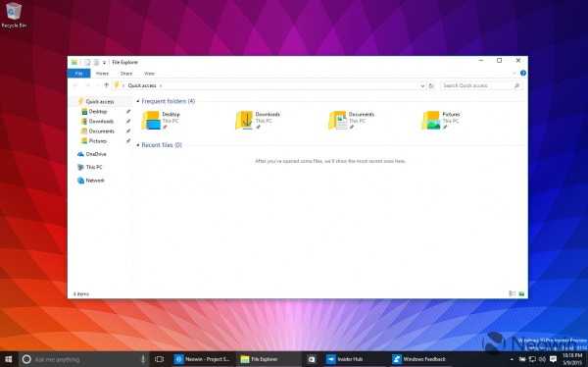Screen dimensions: 588x367
Task: Open the Recycle Bin desktop icon
Action: tap(14, 15)
